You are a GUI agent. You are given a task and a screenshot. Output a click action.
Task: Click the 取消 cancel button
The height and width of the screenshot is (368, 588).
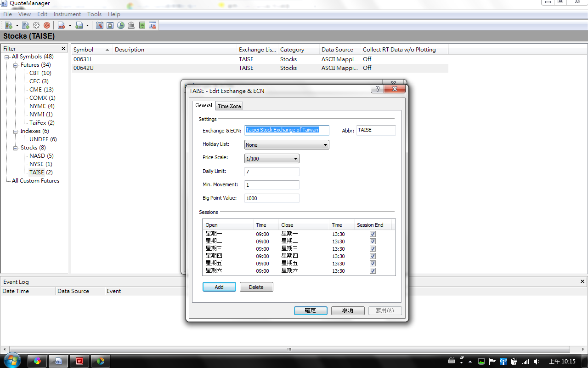348,310
